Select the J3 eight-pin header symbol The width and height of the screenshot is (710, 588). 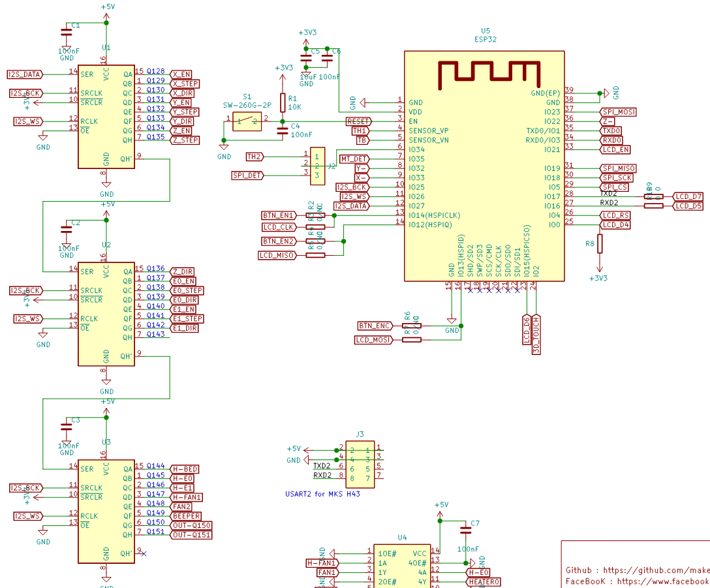360,464
